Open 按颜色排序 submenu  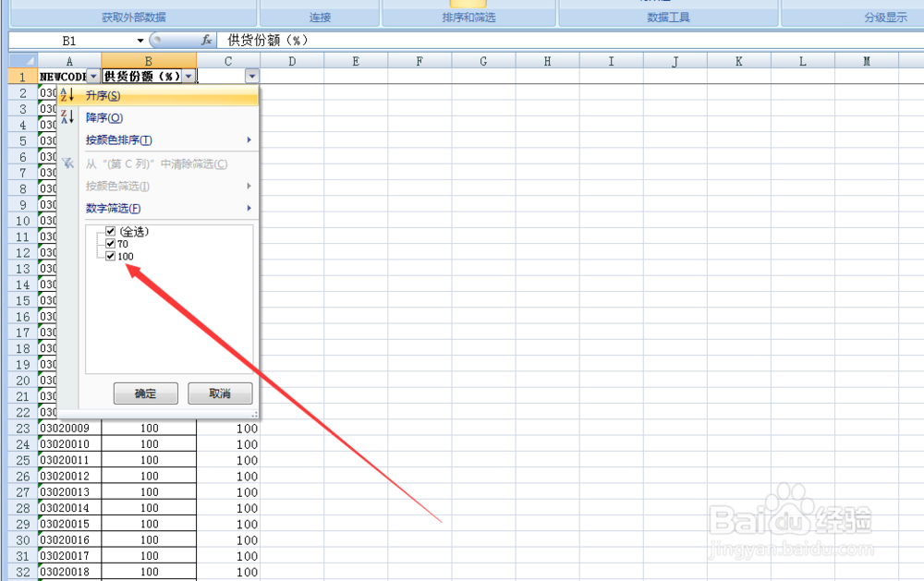pos(157,140)
